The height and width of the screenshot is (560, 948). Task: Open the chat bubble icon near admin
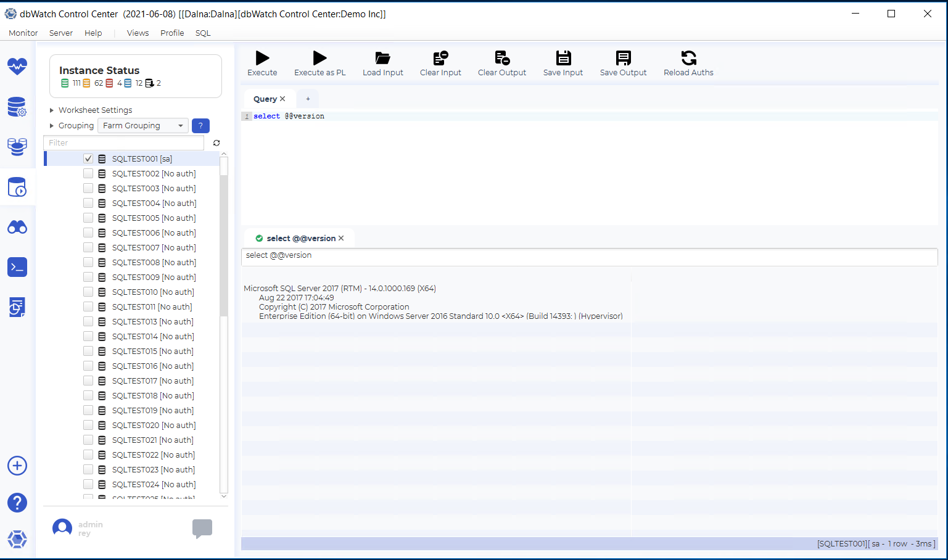coord(202,529)
